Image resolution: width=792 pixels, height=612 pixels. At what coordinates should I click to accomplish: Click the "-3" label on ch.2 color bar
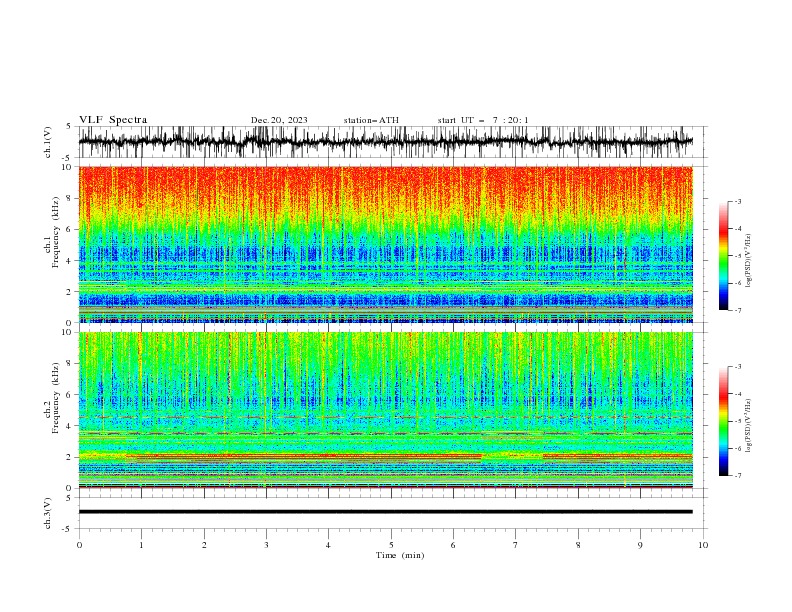coord(738,367)
